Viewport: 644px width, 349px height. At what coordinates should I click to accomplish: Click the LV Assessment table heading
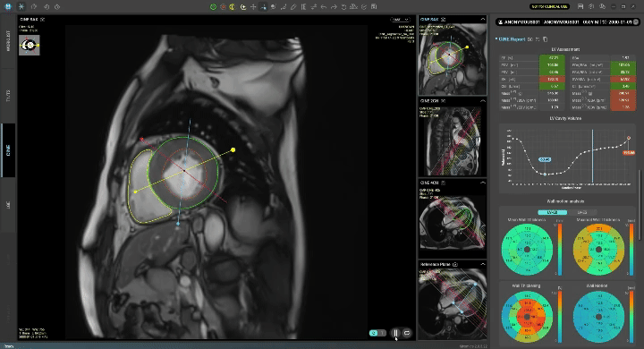pos(565,49)
